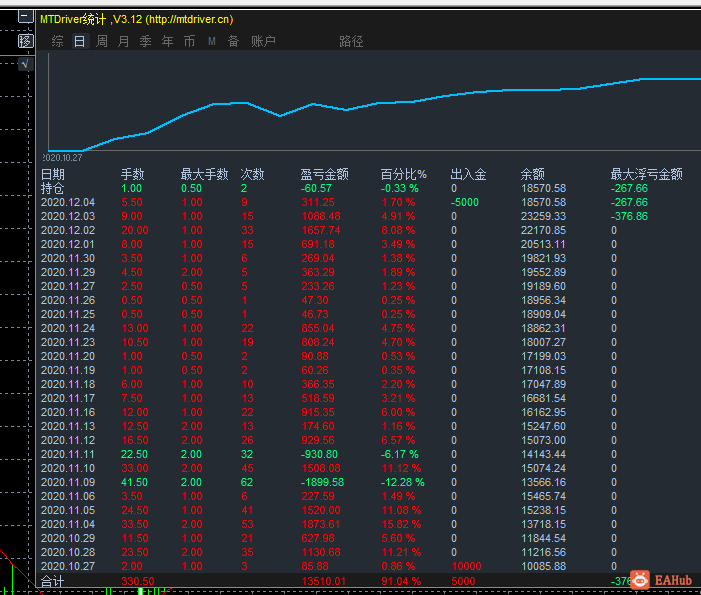Click the 5000 net deposit total

pos(463,581)
